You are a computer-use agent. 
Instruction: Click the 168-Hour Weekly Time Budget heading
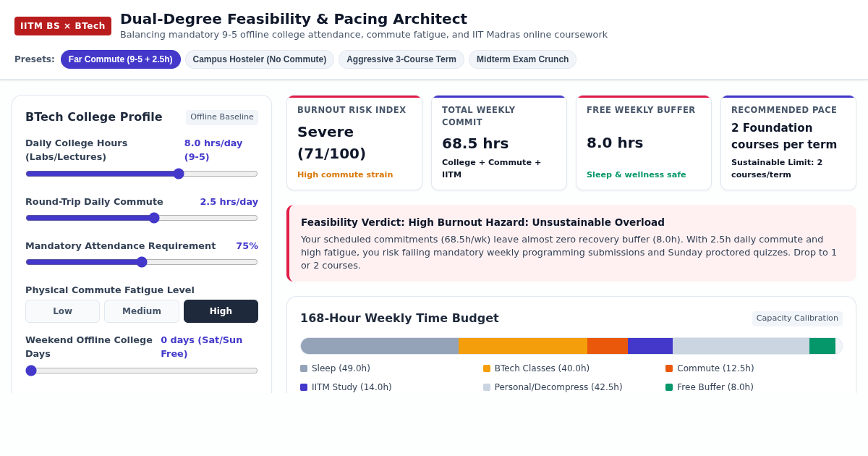point(399,318)
